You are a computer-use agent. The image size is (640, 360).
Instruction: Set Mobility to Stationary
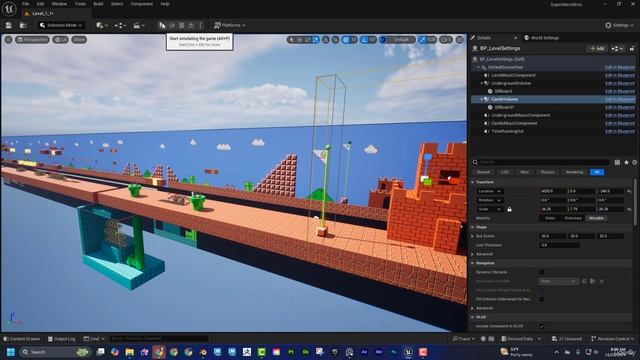573,218
